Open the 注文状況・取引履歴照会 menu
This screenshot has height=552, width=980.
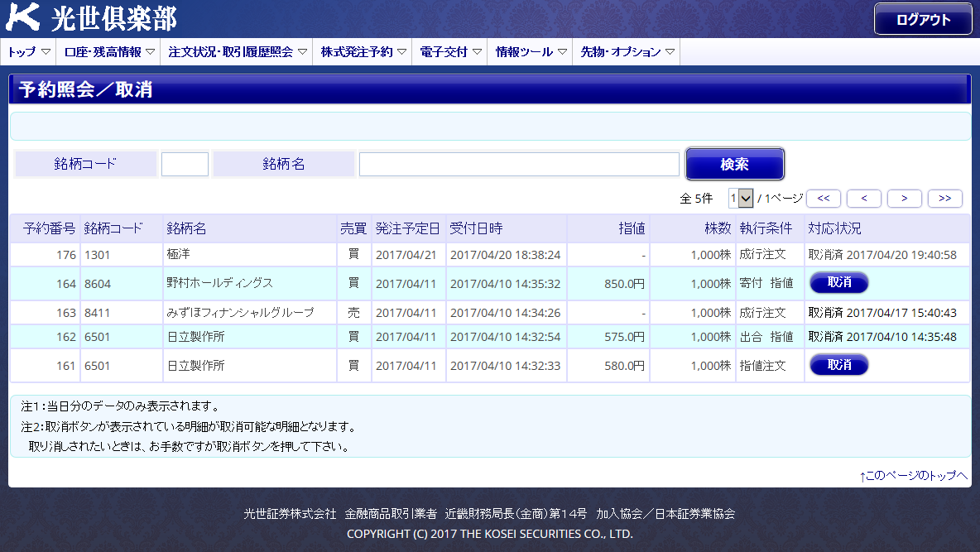click(x=237, y=52)
